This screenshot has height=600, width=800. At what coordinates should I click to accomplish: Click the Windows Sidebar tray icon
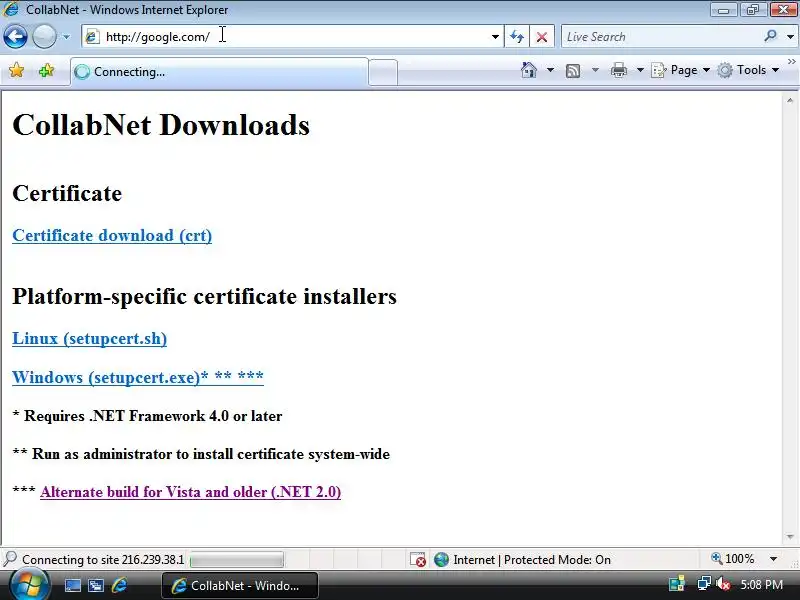(x=677, y=583)
